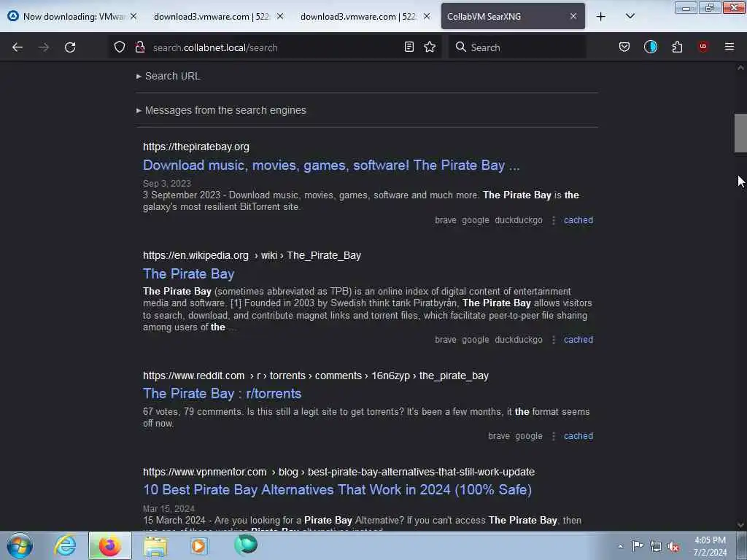Image resolution: width=747 pixels, height=560 pixels.
Task: Show hidden tray icons arrow
Action: 620,546
